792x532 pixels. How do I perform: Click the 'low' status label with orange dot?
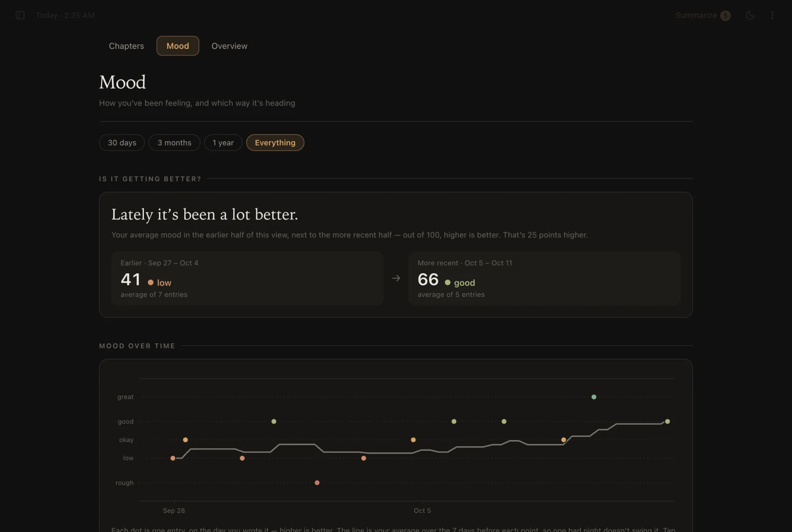tap(160, 283)
